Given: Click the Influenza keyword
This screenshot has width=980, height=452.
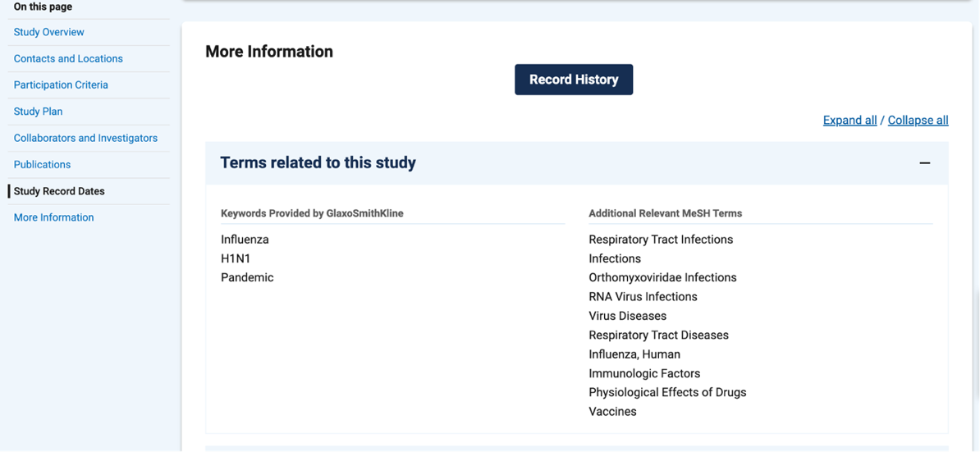Looking at the screenshot, I should point(245,240).
